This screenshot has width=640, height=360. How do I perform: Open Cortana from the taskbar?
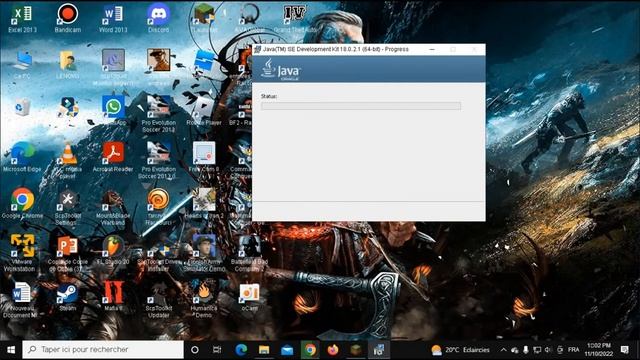(x=195, y=350)
